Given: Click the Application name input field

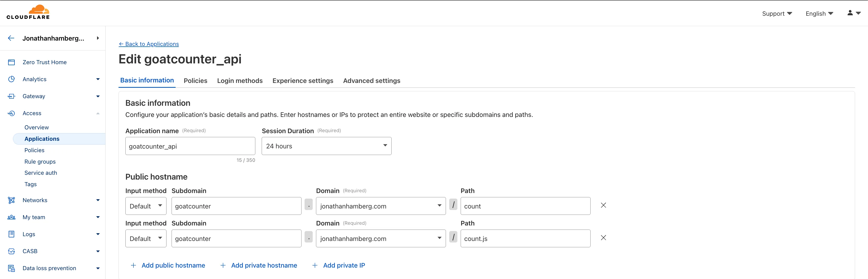Looking at the screenshot, I should tap(190, 146).
